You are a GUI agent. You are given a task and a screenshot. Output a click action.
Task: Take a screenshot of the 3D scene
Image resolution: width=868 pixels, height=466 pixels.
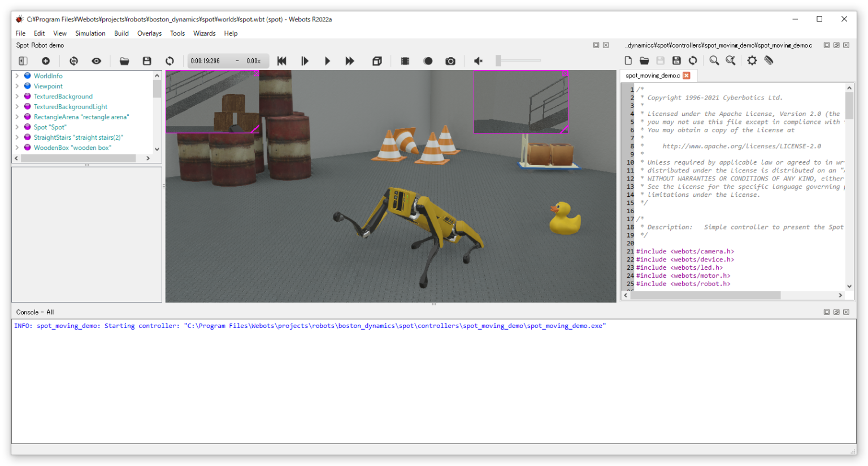[449, 61]
